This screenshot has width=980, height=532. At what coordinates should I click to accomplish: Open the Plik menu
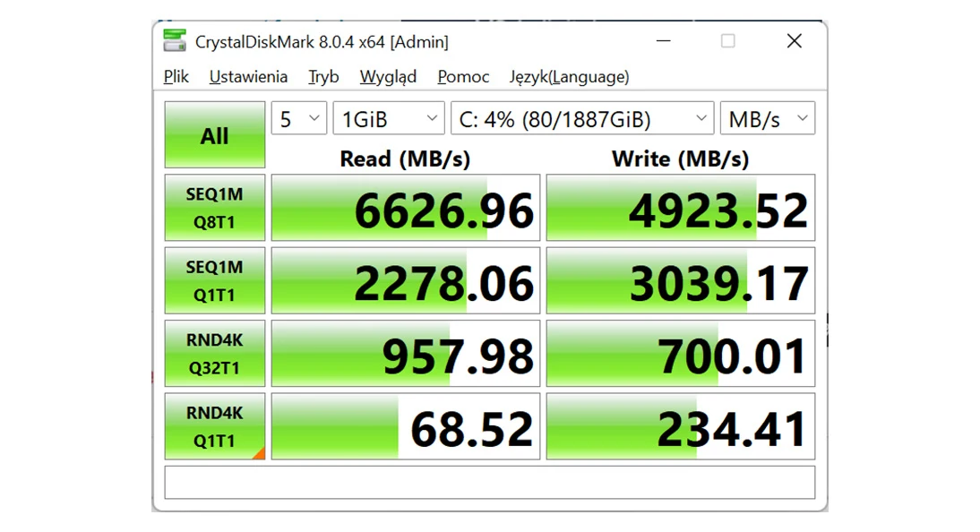click(x=175, y=77)
